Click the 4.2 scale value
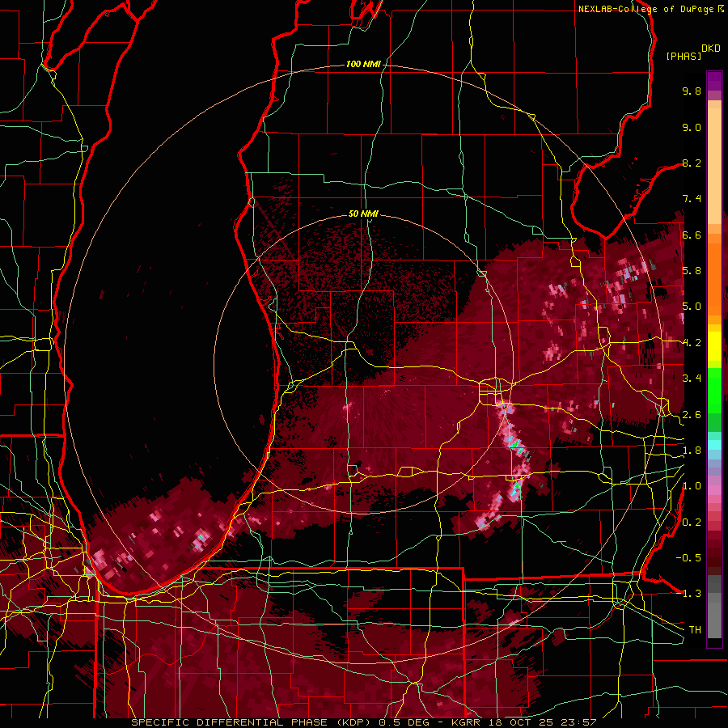728x728 pixels. pyautogui.click(x=692, y=343)
